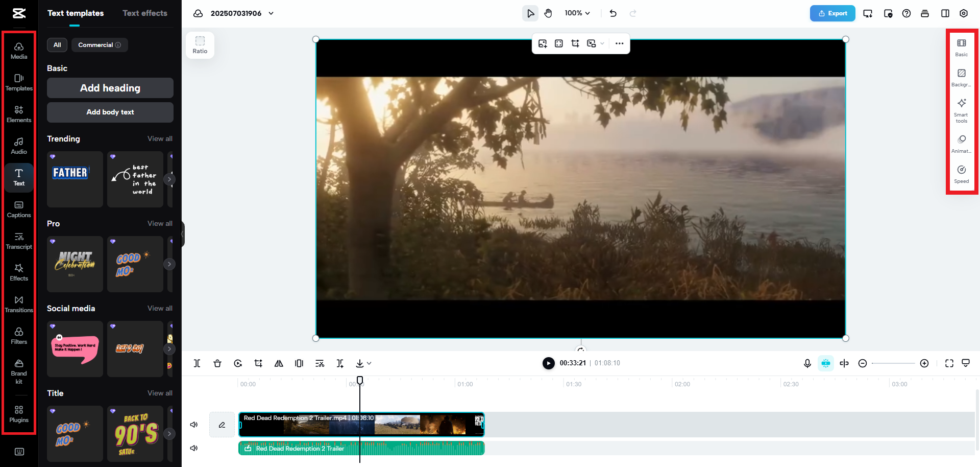This screenshot has width=980, height=467.
Task: Split the clip at the playhead
Action: pyautogui.click(x=197, y=363)
